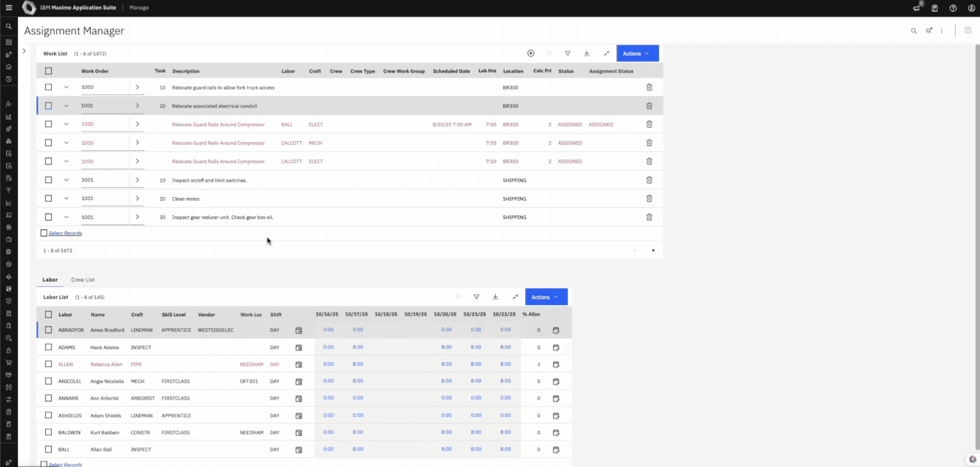The image size is (980, 467).
Task: Open the hamburger navigation menu
Action: coord(9,7)
